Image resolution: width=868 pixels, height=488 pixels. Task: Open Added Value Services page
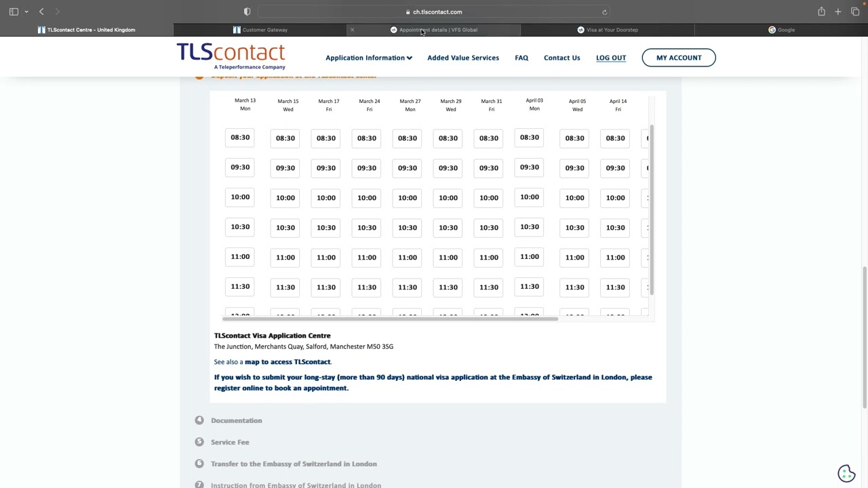pos(463,58)
